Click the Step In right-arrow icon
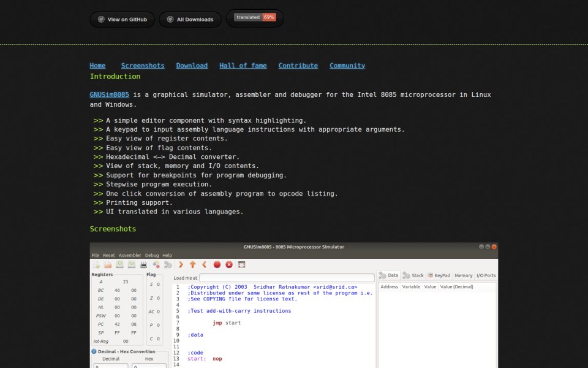The width and height of the screenshot is (588, 368). pyautogui.click(x=181, y=265)
